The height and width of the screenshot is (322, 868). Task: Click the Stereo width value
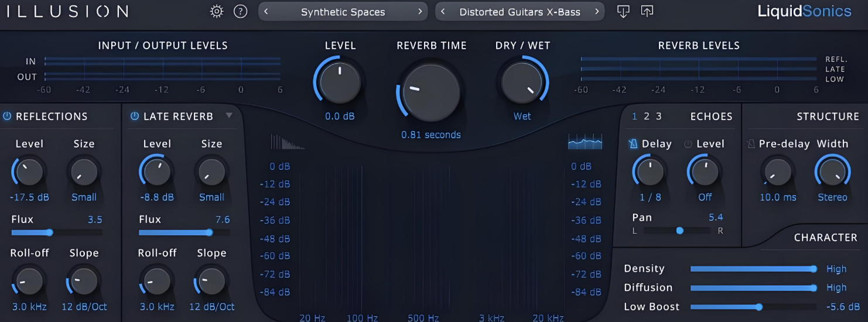(832, 197)
